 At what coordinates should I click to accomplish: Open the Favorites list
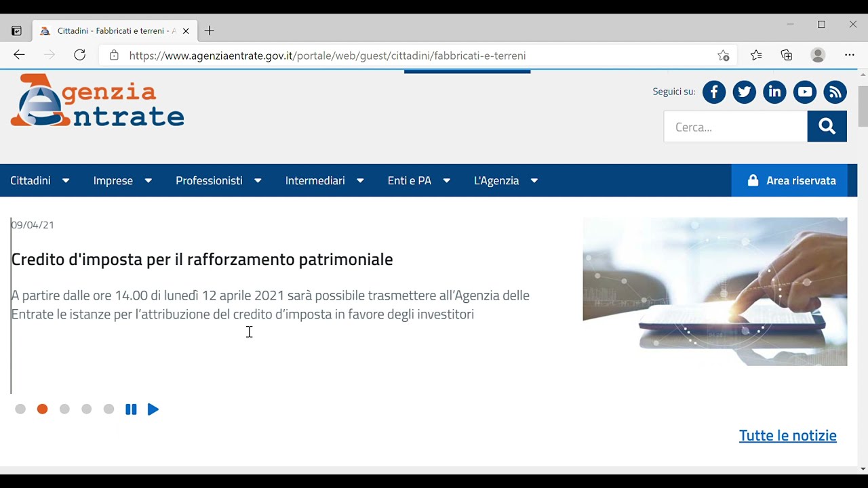[x=756, y=56]
